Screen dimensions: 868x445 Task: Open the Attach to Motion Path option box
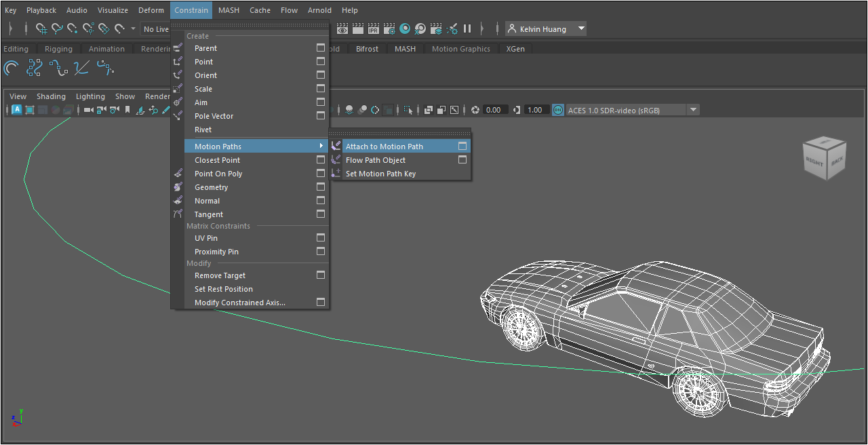(x=462, y=147)
